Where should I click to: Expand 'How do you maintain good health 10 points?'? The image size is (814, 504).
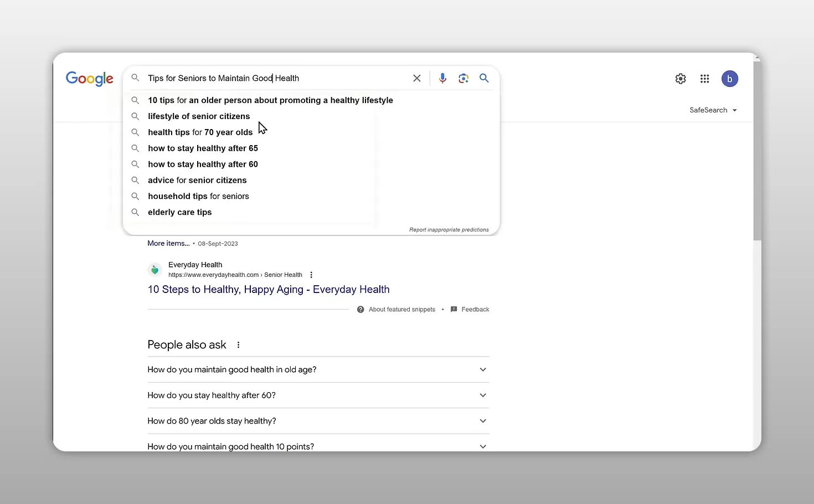[318, 446]
